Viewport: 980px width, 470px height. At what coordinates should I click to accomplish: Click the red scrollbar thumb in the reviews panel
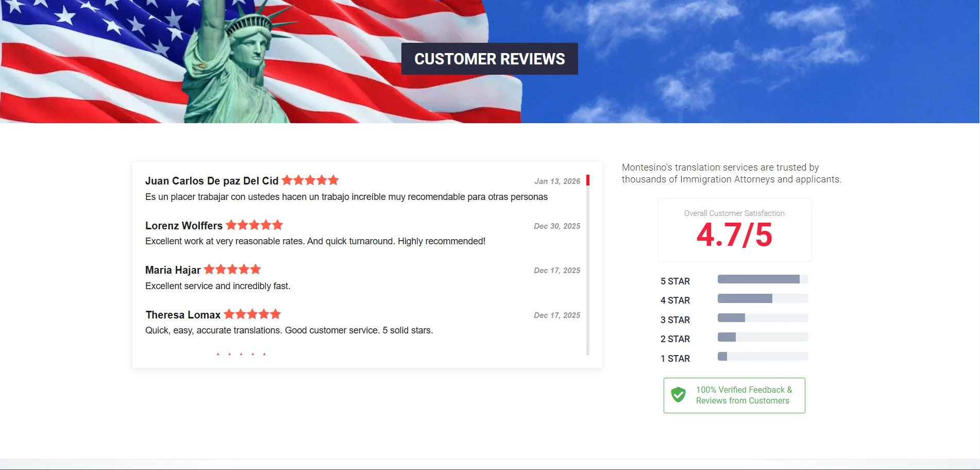pos(588,180)
